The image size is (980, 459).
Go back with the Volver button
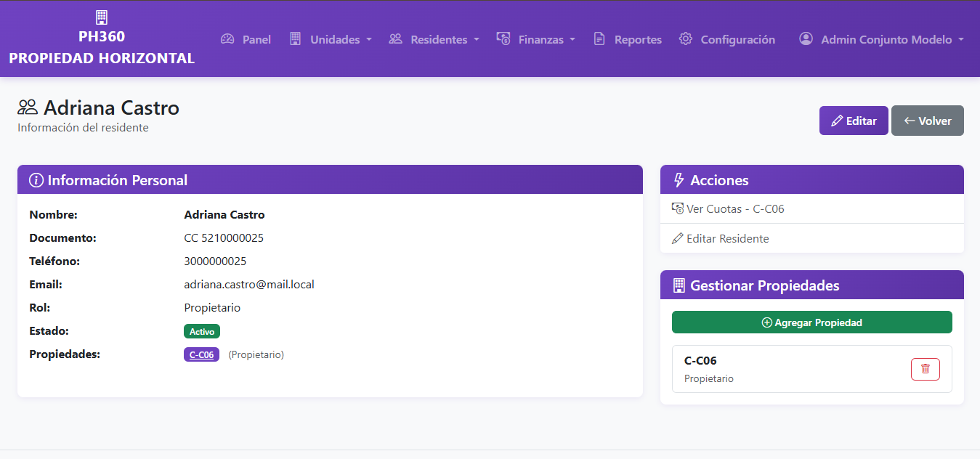click(x=928, y=121)
